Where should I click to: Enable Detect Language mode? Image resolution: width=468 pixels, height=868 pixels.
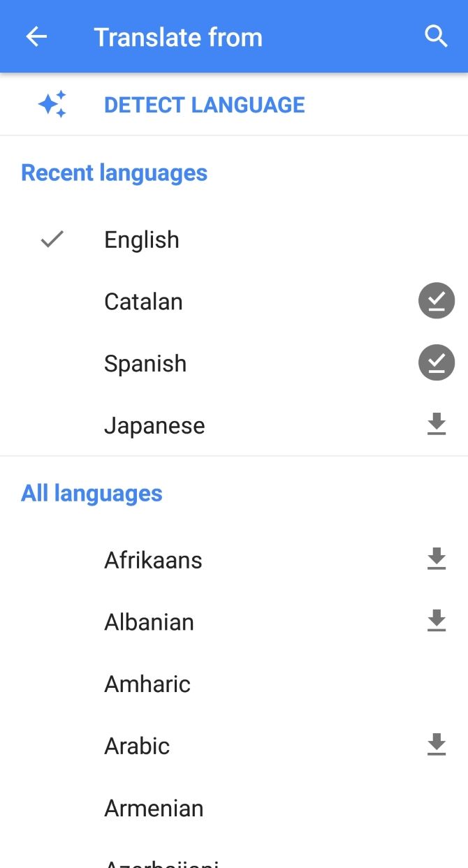pos(204,104)
